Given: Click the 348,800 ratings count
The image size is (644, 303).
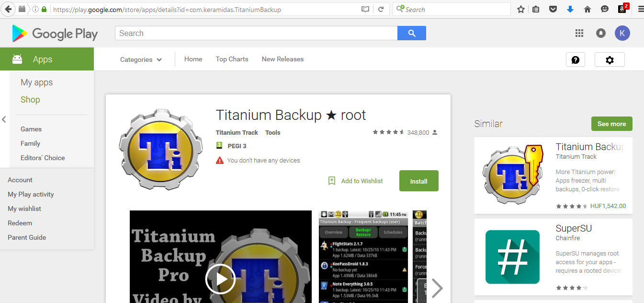Looking at the screenshot, I should 418,132.
